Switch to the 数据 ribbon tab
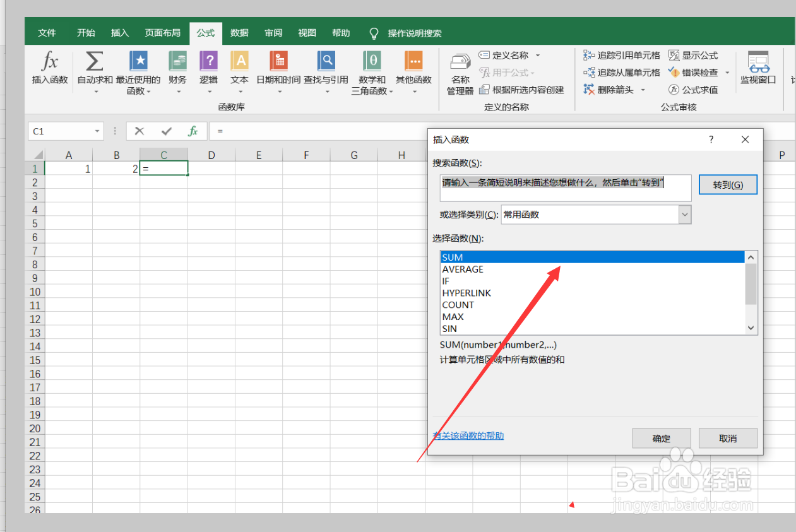 tap(239, 33)
